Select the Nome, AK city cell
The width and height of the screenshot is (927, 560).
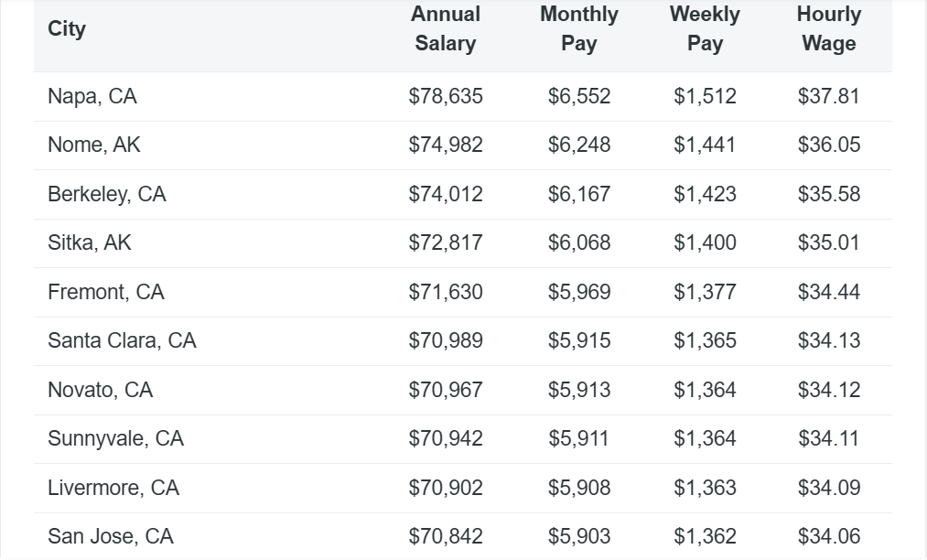click(x=94, y=145)
